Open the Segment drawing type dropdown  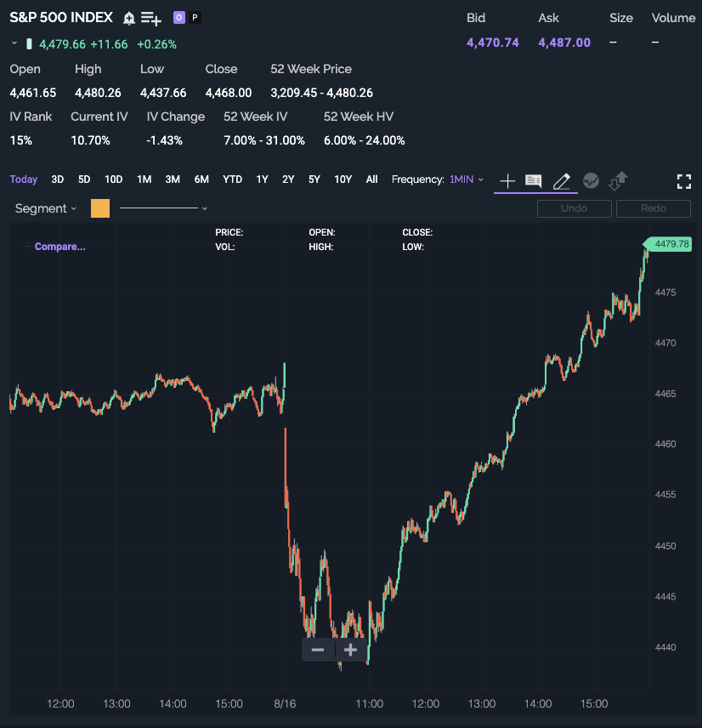click(x=46, y=208)
